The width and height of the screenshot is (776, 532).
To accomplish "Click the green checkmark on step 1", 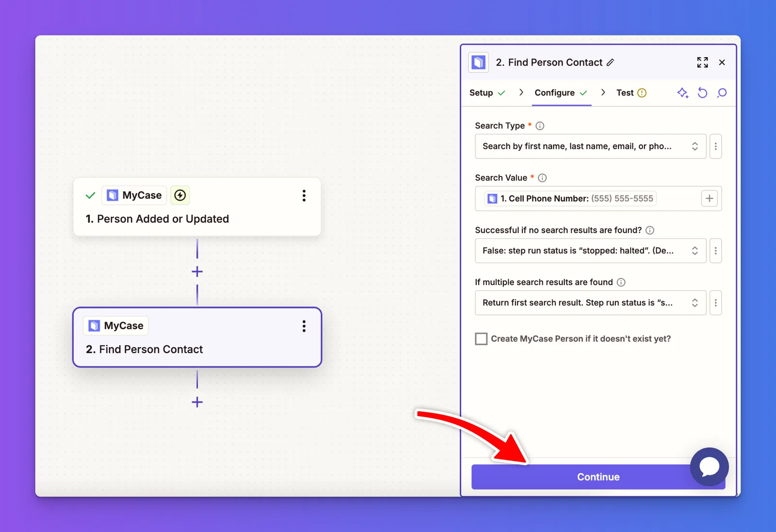I will coord(90,195).
